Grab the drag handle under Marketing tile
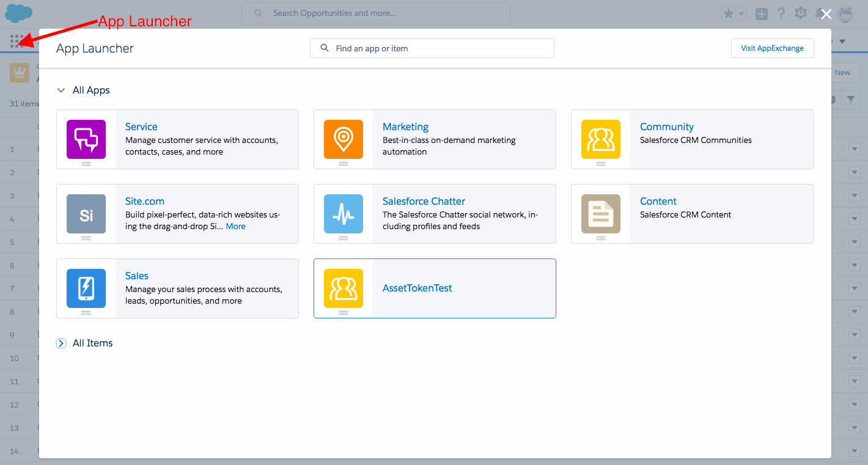 coord(344,164)
